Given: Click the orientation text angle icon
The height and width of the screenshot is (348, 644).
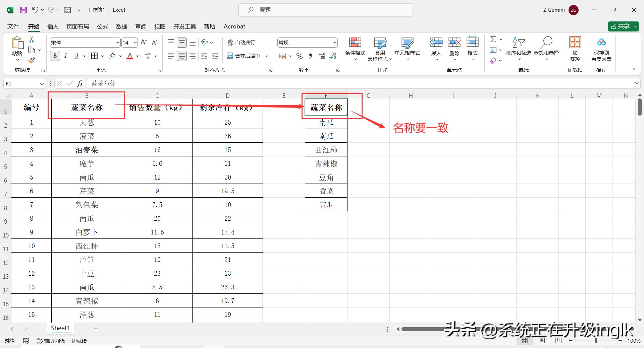Looking at the screenshot, I should (x=204, y=42).
